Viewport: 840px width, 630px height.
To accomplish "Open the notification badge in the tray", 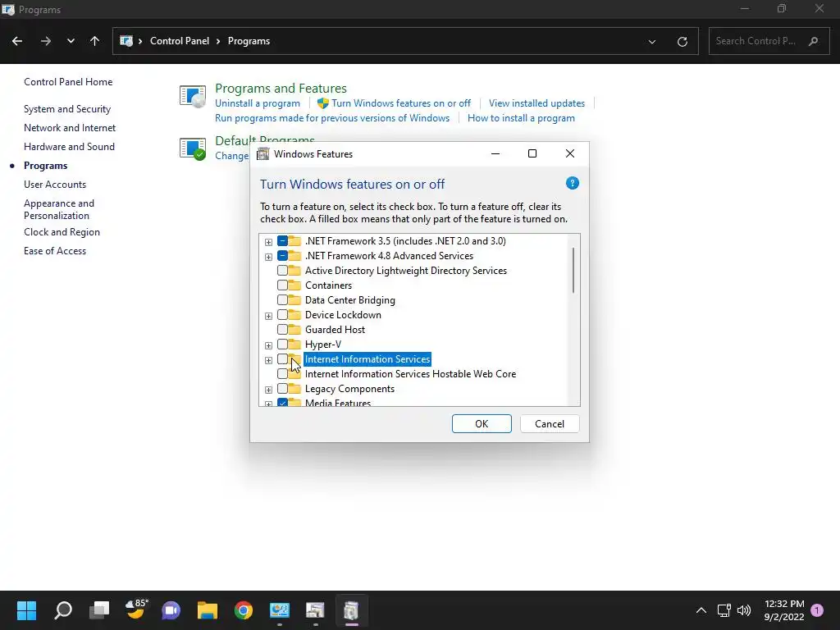I will pyautogui.click(x=817, y=610).
